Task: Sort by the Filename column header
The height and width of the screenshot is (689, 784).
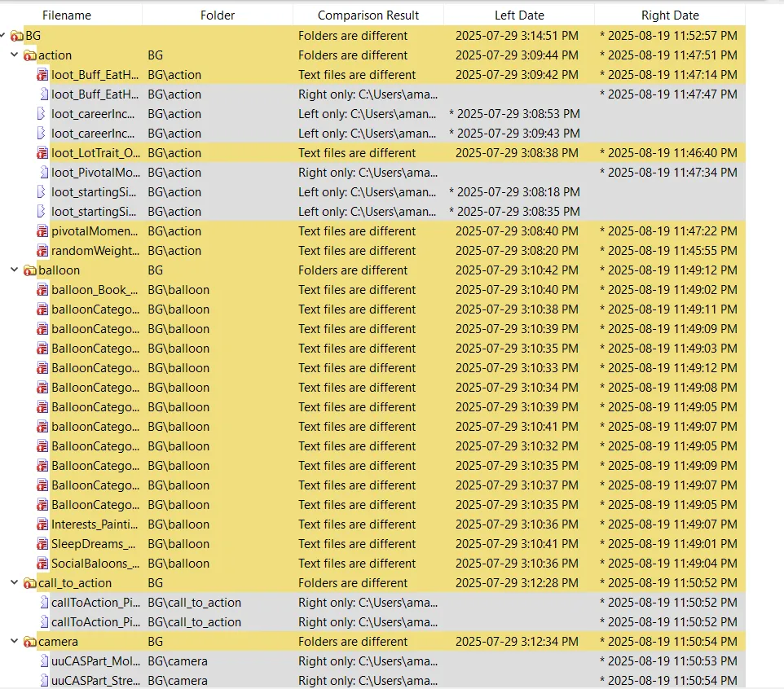Action: 66,14
